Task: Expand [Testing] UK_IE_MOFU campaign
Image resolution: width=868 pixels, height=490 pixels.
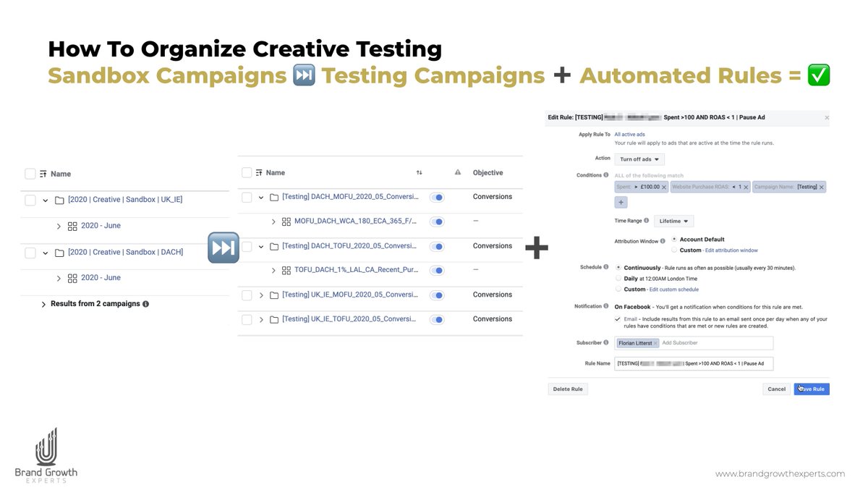Action: pos(261,295)
